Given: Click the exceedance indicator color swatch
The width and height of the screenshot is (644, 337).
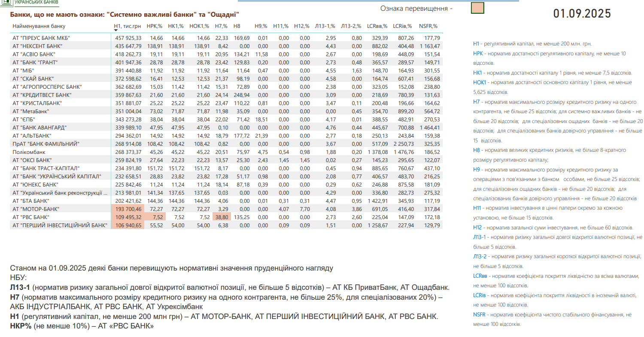Looking at the screenshot, I should click(477, 8).
